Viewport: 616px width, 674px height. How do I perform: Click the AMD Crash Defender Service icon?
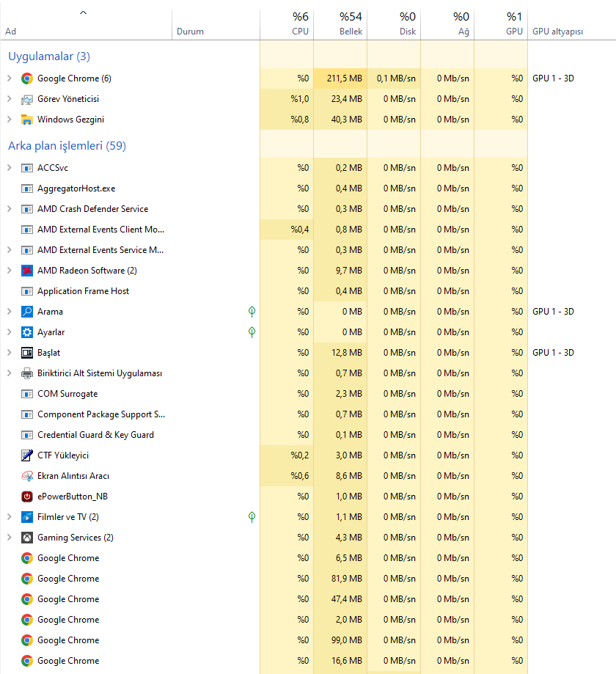click(27, 209)
